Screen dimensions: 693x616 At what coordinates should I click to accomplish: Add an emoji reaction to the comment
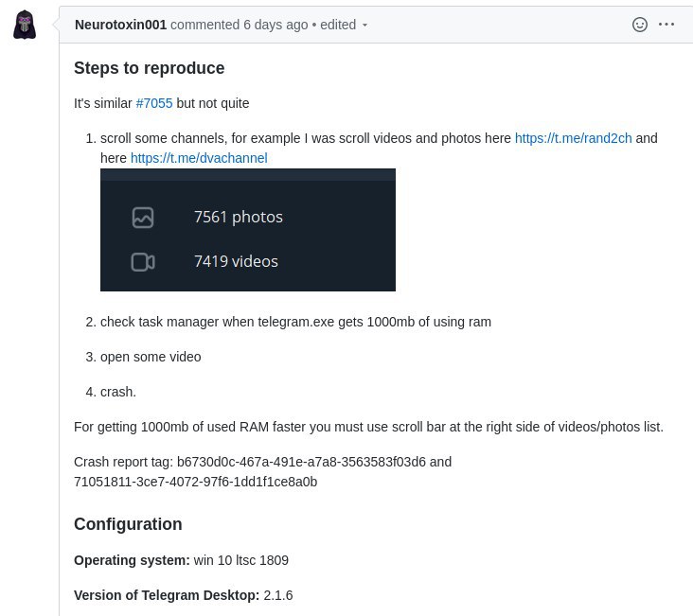pos(640,25)
